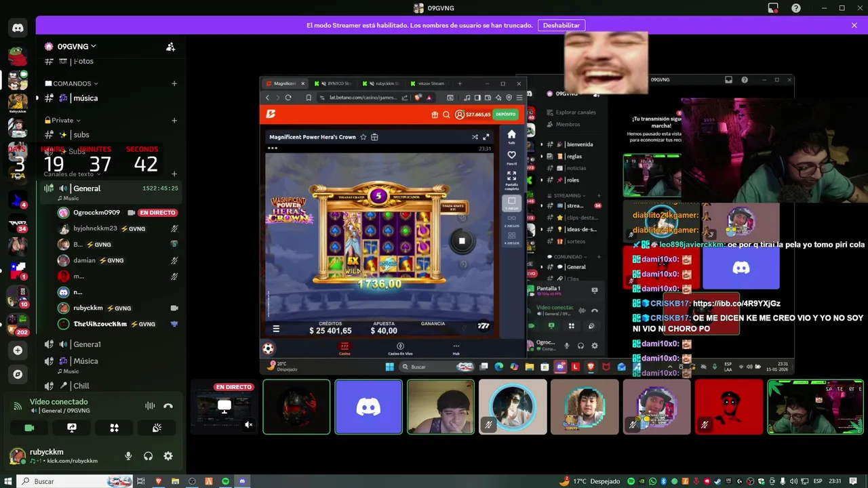The image size is (868, 488).
Task: Select user byjohnckkm23 in voice list
Action: click(119, 228)
